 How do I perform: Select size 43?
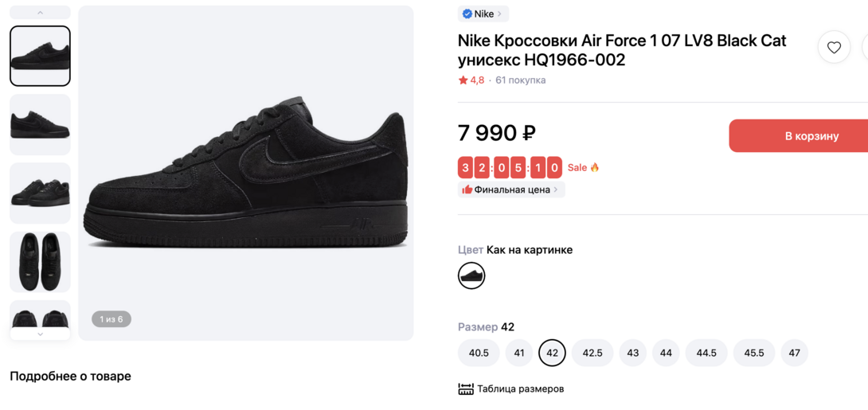[x=633, y=353]
